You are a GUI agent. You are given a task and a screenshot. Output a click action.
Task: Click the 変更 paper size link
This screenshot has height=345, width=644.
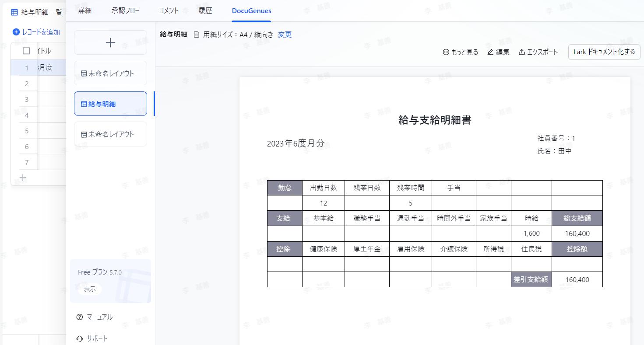[285, 35]
